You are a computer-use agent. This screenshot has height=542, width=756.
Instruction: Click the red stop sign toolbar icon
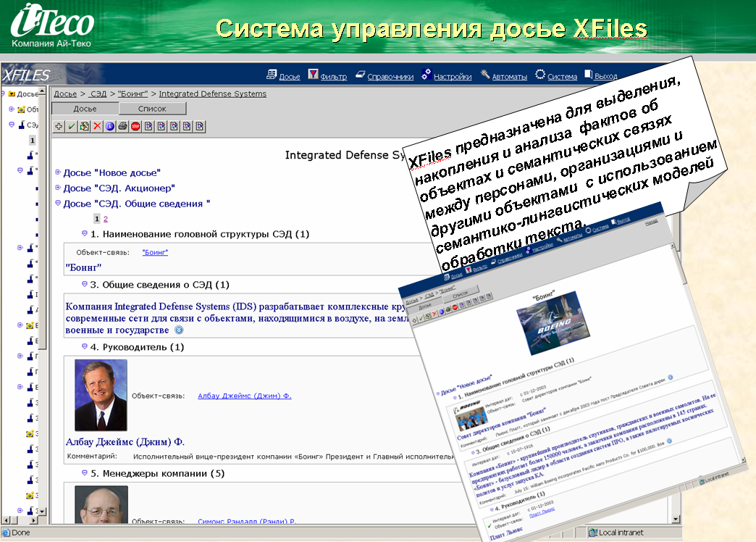(135, 127)
